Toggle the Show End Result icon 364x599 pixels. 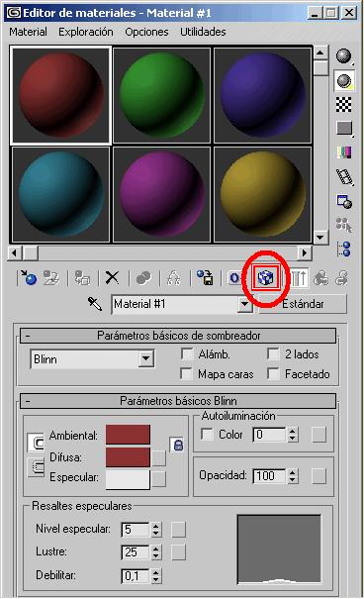tap(299, 278)
